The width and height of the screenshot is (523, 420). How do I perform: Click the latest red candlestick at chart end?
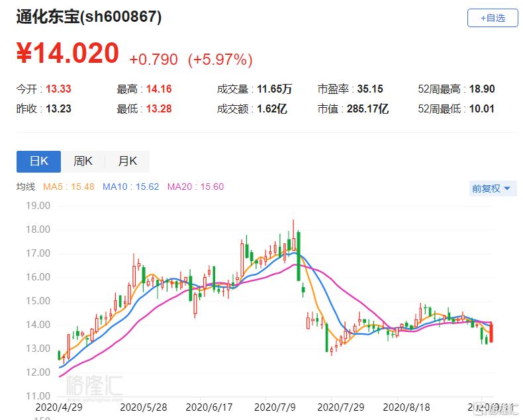[491, 332]
